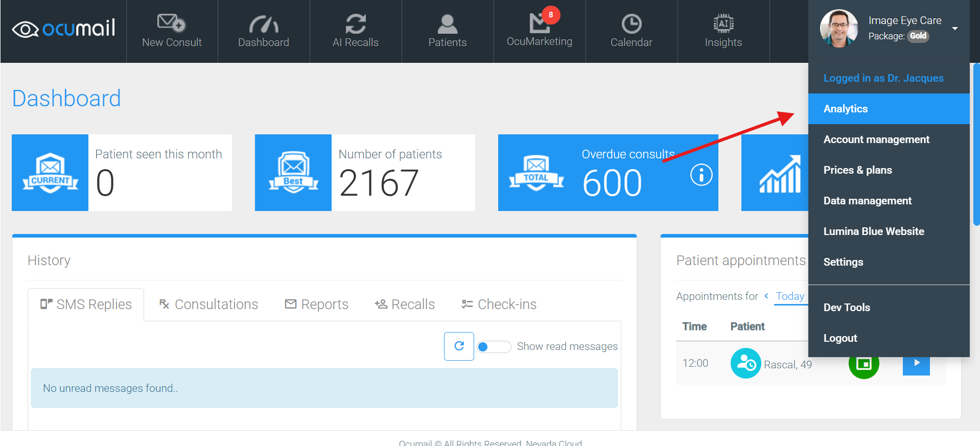Click the History panel heading
Image resolution: width=980 pixels, height=446 pixels.
coord(49,261)
